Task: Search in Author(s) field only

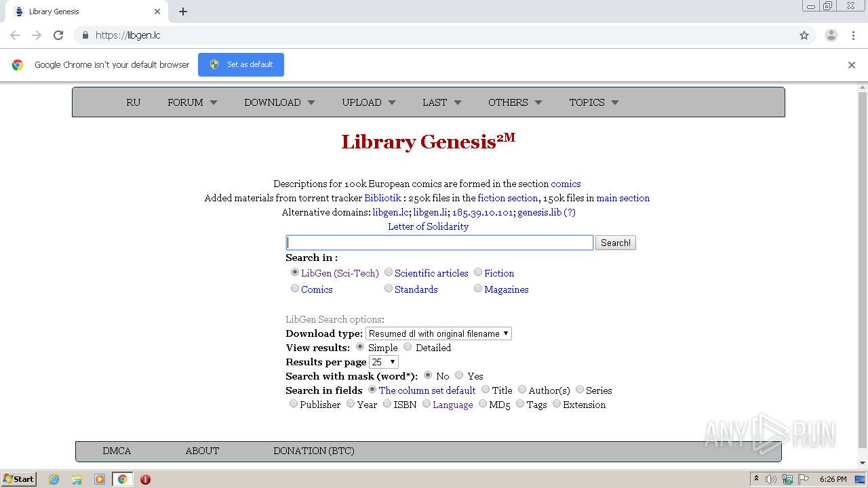Action: pyautogui.click(x=522, y=389)
